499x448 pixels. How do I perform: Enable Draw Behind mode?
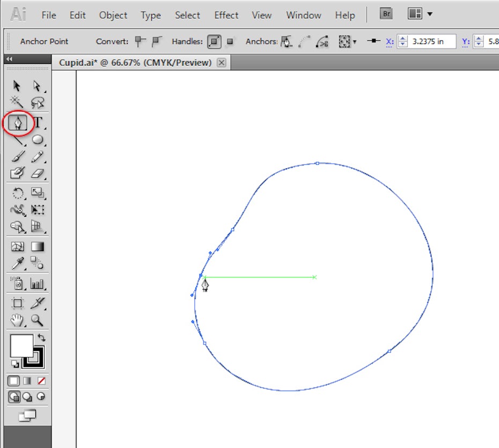click(28, 397)
